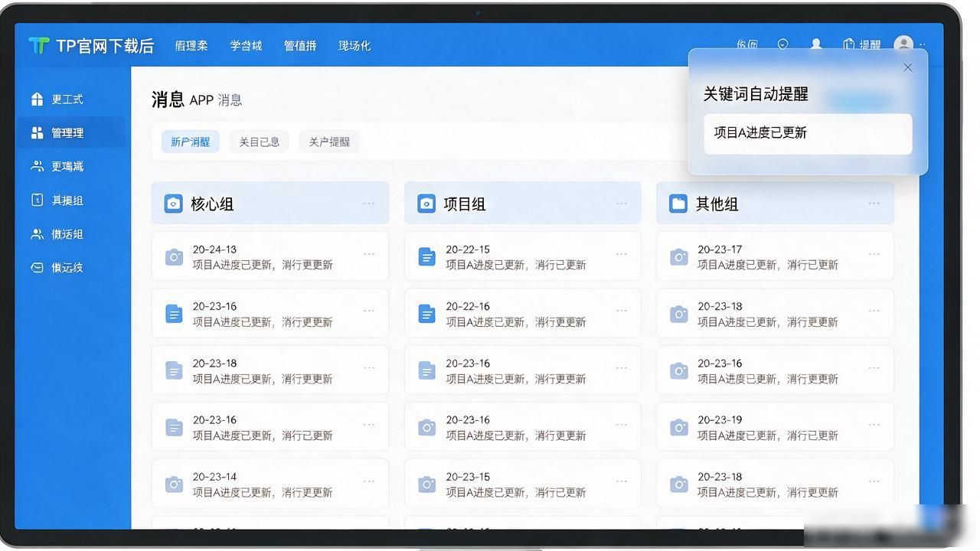The width and height of the screenshot is (980, 551).
Task: Open the 20-23-14 message card
Action: point(270,484)
